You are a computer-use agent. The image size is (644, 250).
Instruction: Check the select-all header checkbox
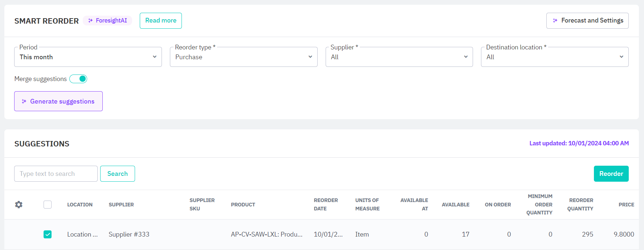tap(48, 205)
